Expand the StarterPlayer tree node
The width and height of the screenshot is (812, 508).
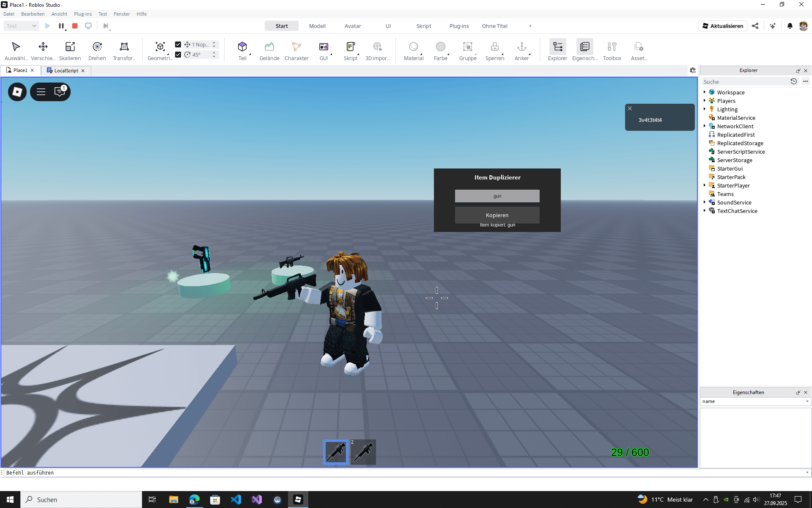[x=705, y=185]
